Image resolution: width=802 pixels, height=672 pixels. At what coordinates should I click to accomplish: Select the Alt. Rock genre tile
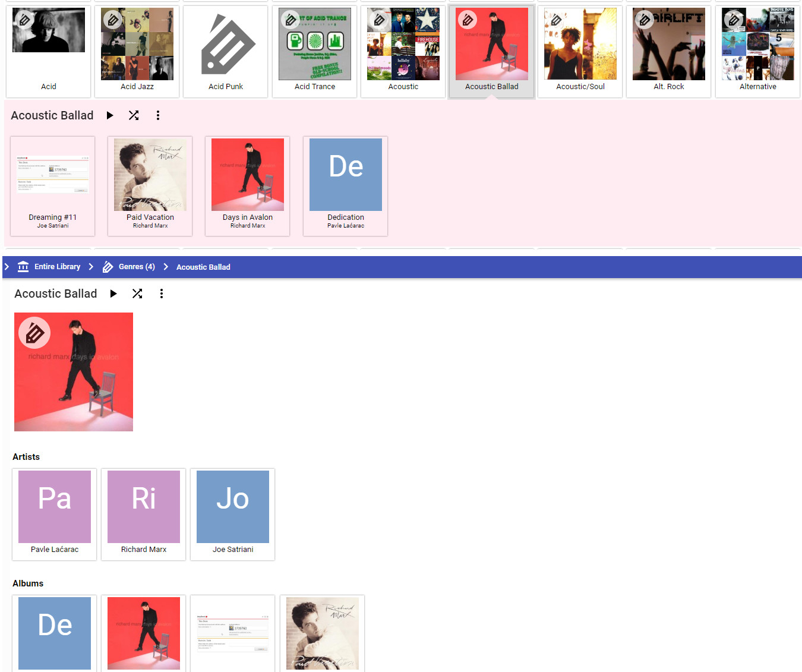(x=669, y=51)
